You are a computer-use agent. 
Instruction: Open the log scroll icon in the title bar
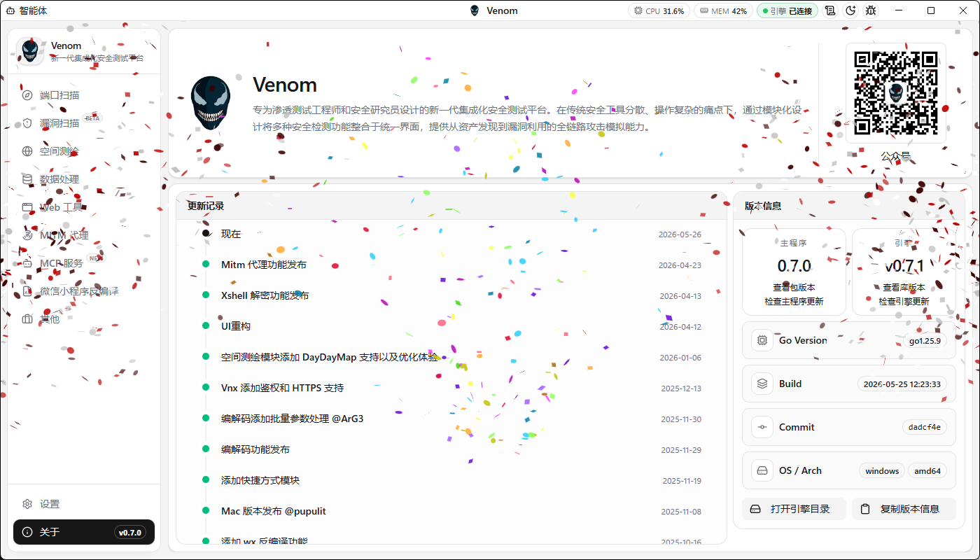tap(830, 10)
